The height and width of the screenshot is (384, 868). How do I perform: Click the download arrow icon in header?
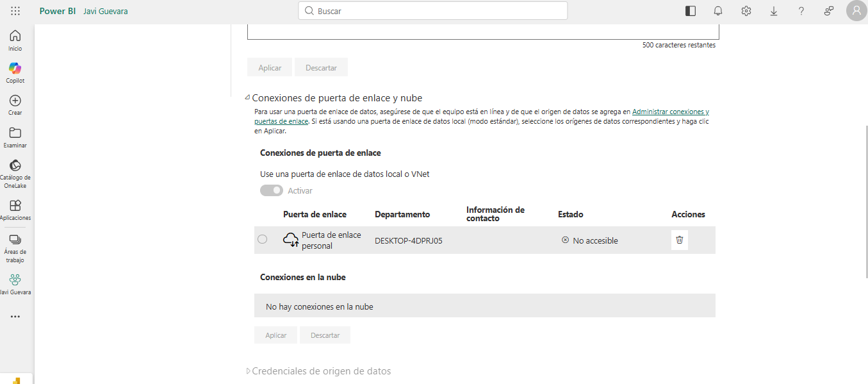(774, 11)
